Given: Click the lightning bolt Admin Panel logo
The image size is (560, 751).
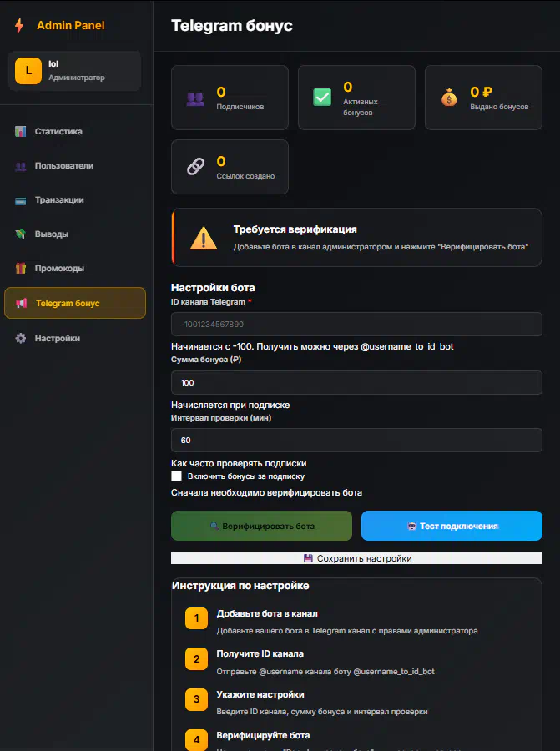Looking at the screenshot, I should (x=19, y=25).
